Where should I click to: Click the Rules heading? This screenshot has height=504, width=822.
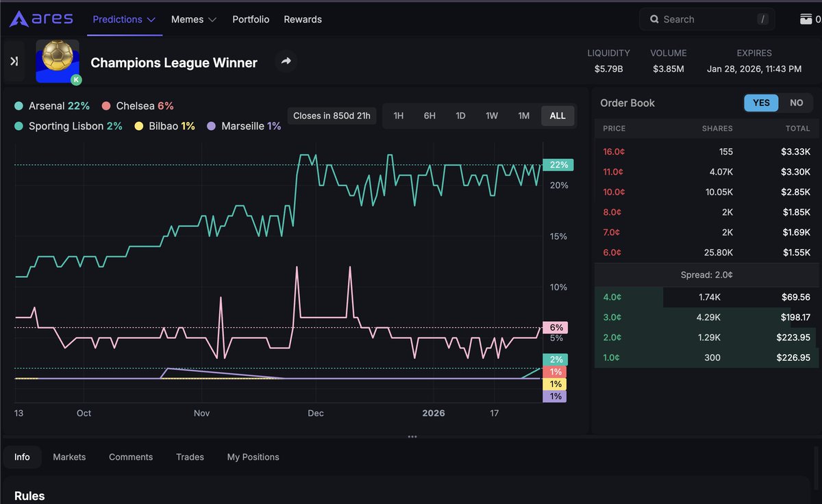point(29,496)
